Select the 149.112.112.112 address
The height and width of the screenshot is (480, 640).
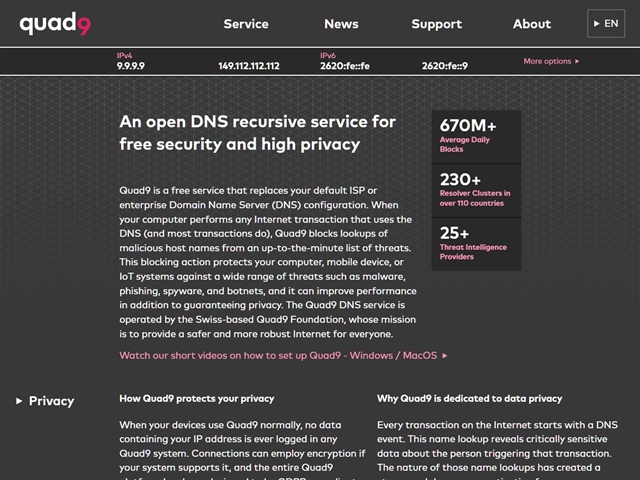pyautogui.click(x=249, y=66)
